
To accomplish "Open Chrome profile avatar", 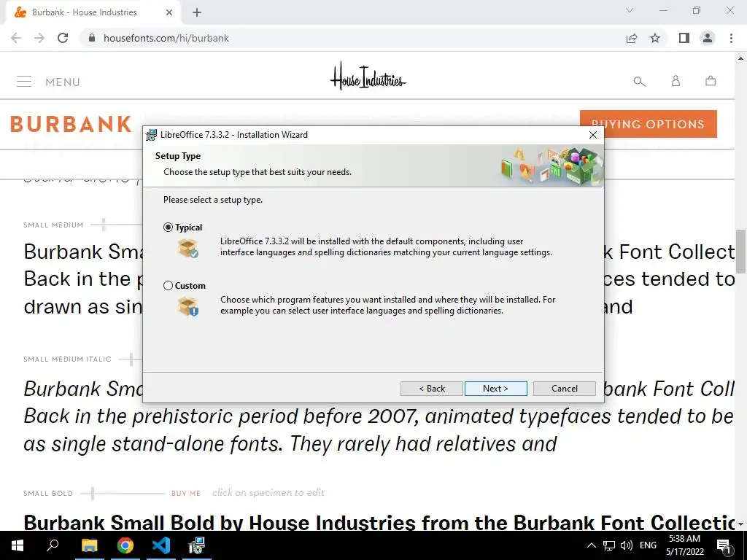I will coord(708,38).
